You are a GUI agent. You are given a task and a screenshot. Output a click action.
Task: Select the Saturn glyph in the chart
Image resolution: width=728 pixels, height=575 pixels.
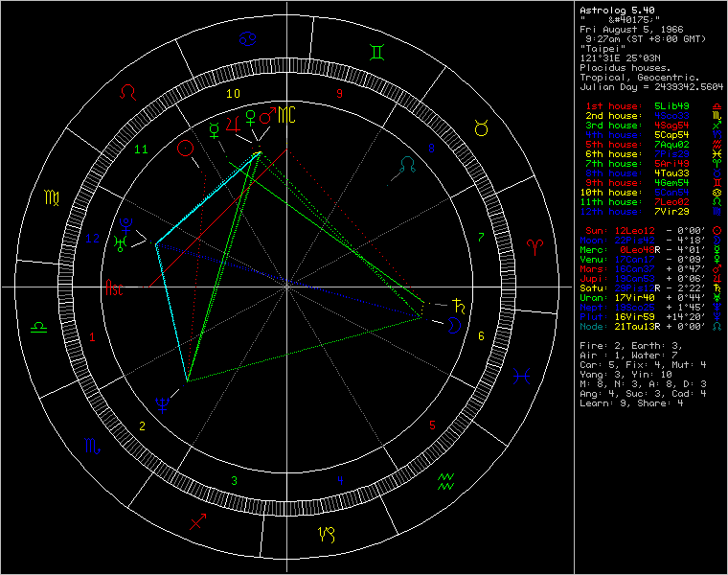459,306
